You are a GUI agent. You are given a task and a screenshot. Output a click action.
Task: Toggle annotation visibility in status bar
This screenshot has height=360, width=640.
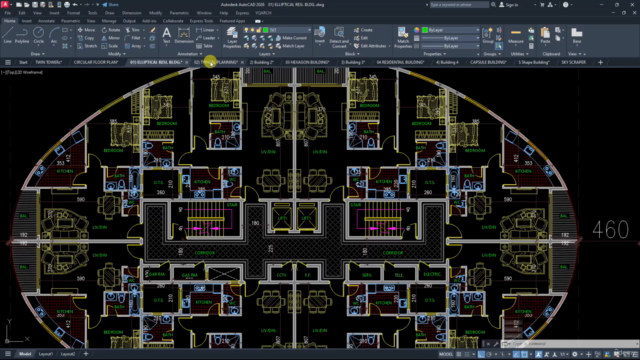(539, 354)
